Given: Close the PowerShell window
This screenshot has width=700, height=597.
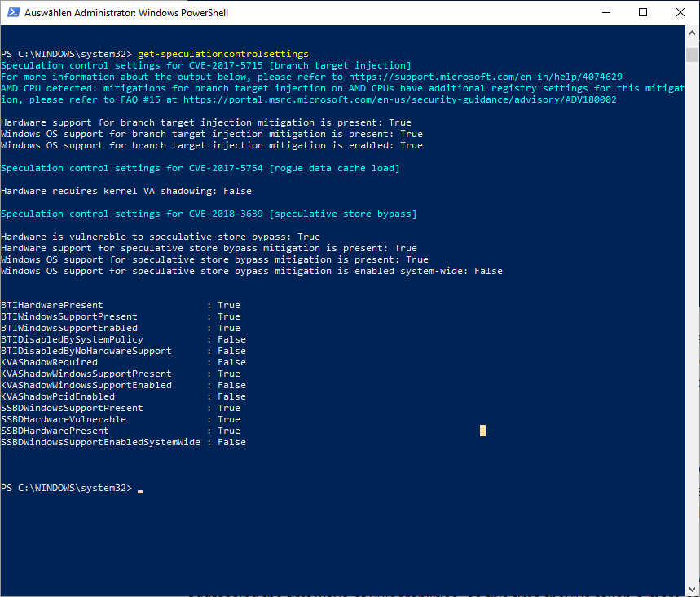Looking at the screenshot, I should 680,12.
